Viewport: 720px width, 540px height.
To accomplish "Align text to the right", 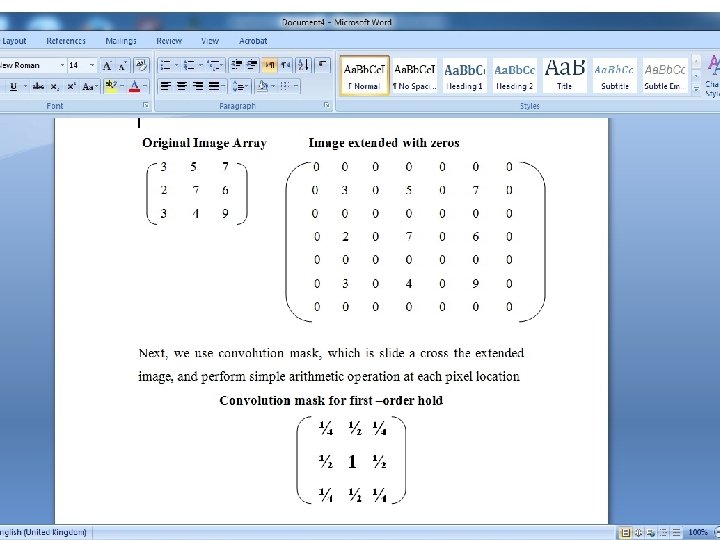I will pos(198,86).
